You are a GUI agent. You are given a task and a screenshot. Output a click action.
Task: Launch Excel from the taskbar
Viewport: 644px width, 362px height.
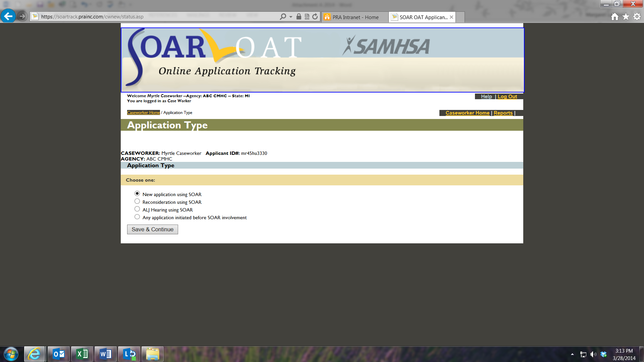pyautogui.click(x=82, y=354)
